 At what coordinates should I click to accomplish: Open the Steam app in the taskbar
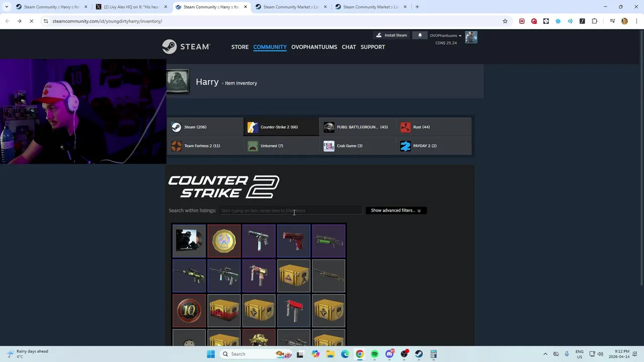tap(419, 354)
